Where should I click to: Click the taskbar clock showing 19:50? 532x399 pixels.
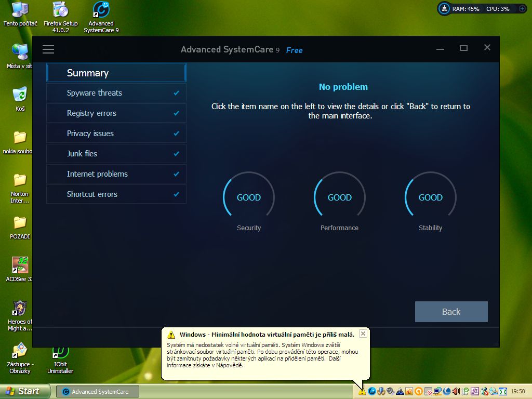(x=518, y=392)
